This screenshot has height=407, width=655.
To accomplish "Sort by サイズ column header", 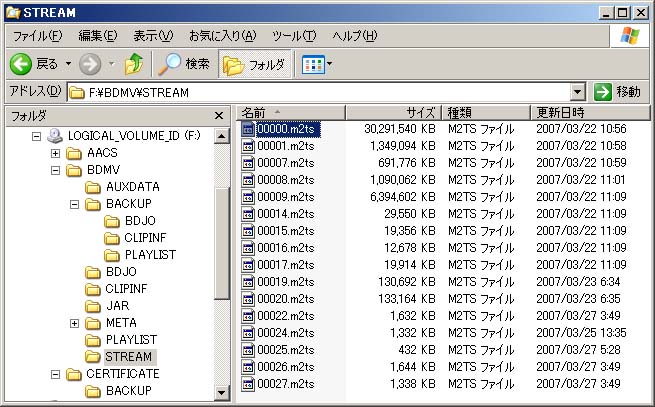I will click(x=394, y=113).
